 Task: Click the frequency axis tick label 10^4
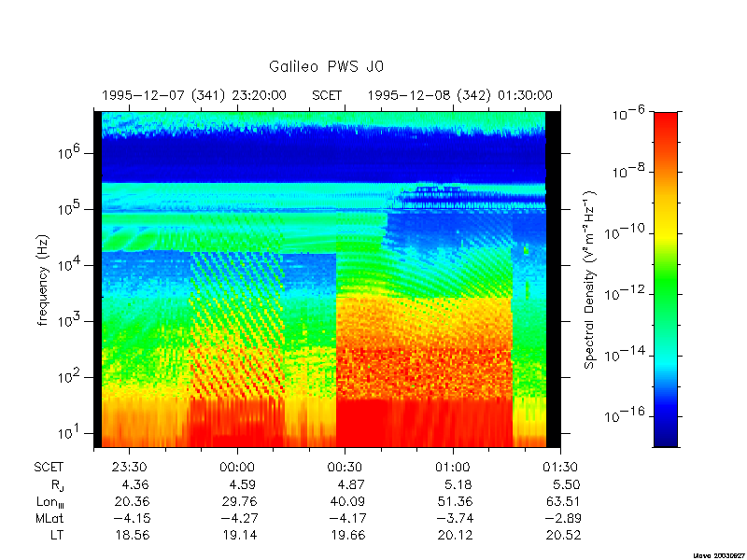click(x=71, y=265)
